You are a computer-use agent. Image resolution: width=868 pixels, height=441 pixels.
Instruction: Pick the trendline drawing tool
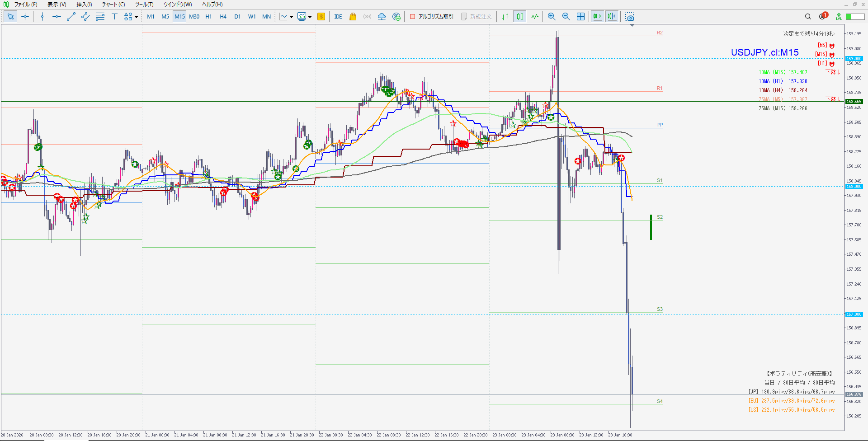(x=71, y=17)
